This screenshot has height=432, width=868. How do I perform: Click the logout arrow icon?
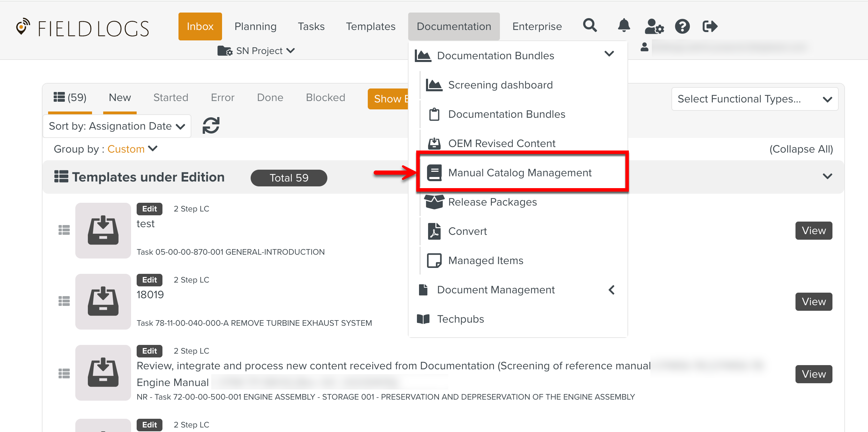pos(709,26)
